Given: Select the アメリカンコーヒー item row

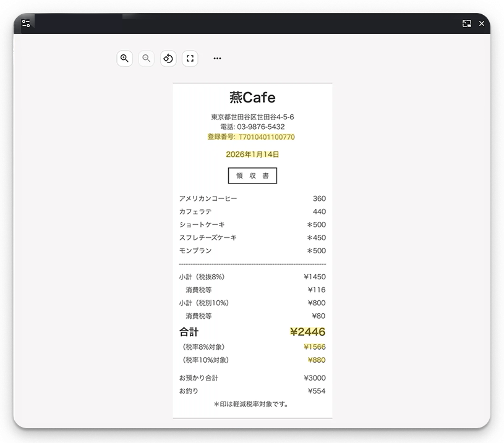Looking at the screenshot, I should (252, 198).
